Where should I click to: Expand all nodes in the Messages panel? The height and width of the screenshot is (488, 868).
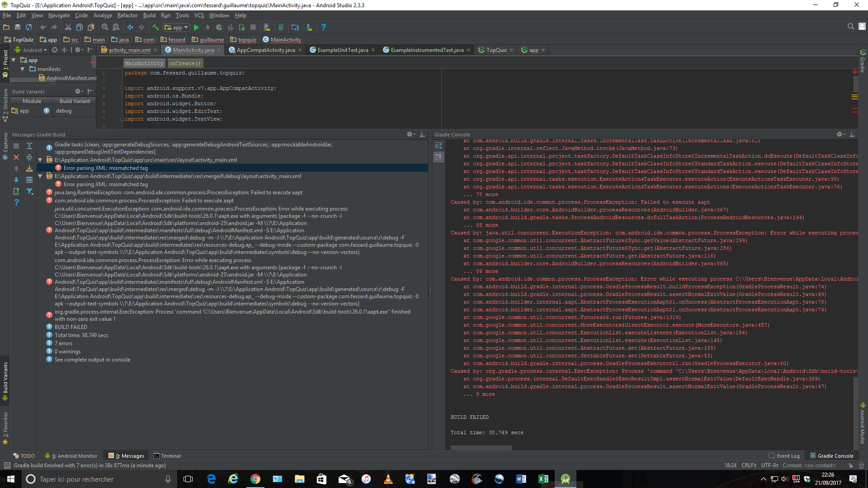tap(29, 145)
